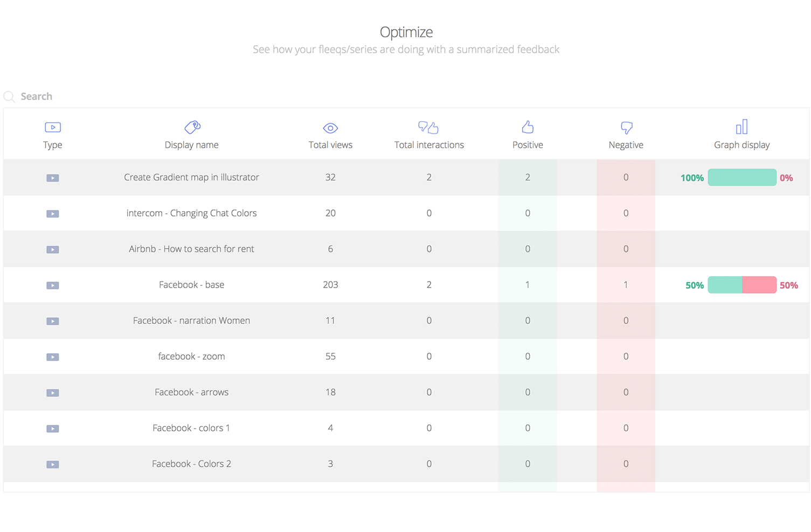Click the red 50% label
The height and width of the screenshot is (532, 811).
pos(789,285)
